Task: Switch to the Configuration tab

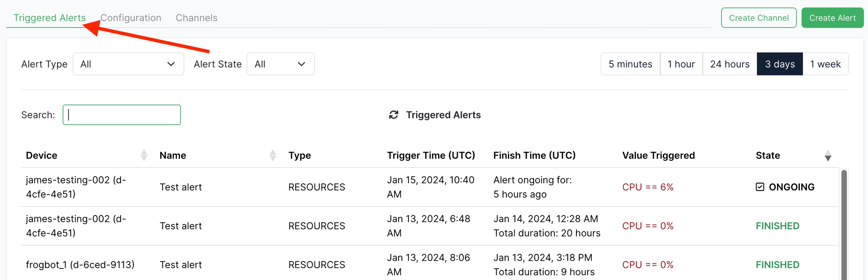Action: (x=131, y=18)
